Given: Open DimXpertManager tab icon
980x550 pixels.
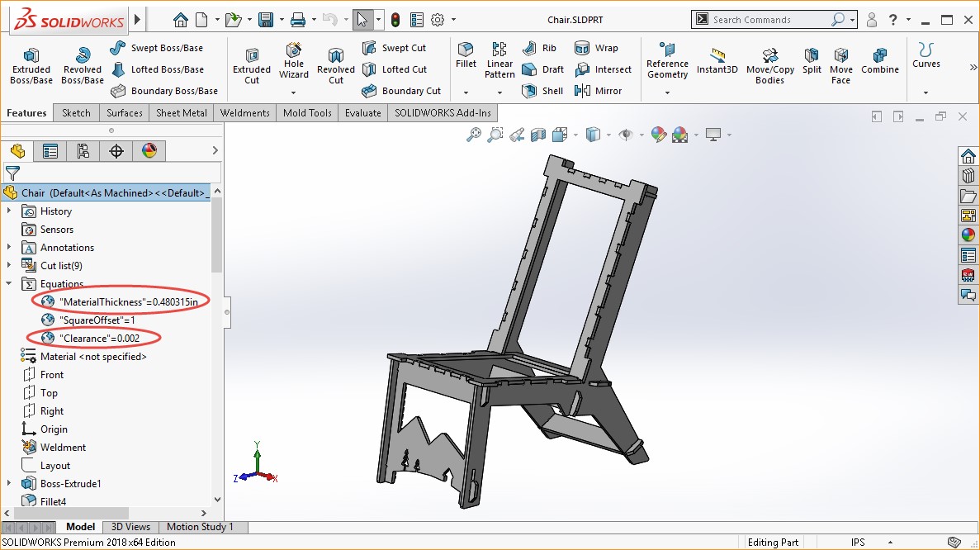Looking at the screenshot, I should pyautogui.click(x=116, y=150).
